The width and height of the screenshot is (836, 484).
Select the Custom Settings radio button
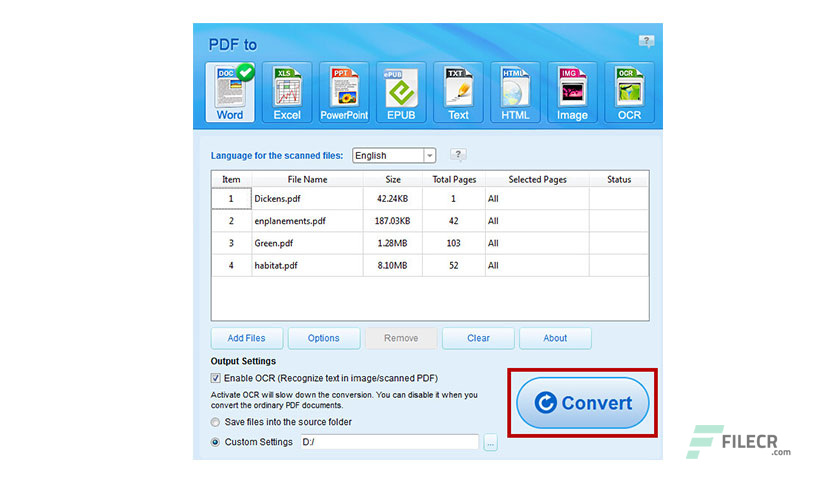[215, 442]
